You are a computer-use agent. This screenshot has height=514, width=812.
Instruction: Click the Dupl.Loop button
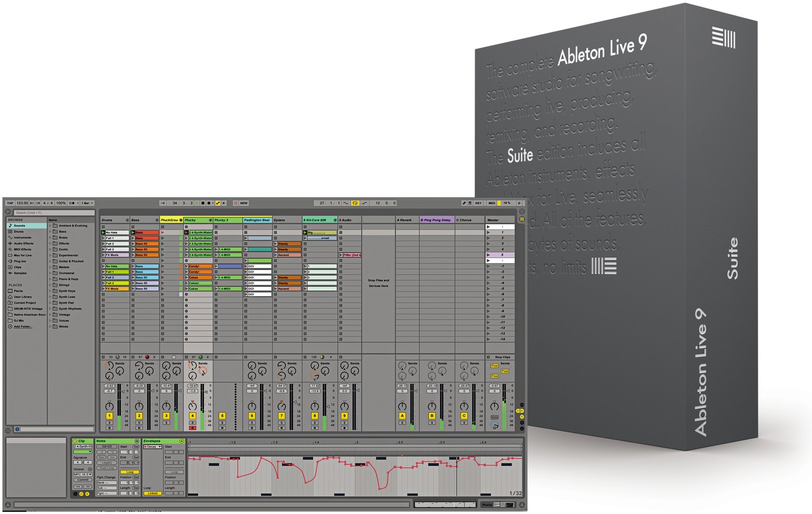tap(106, 468)
